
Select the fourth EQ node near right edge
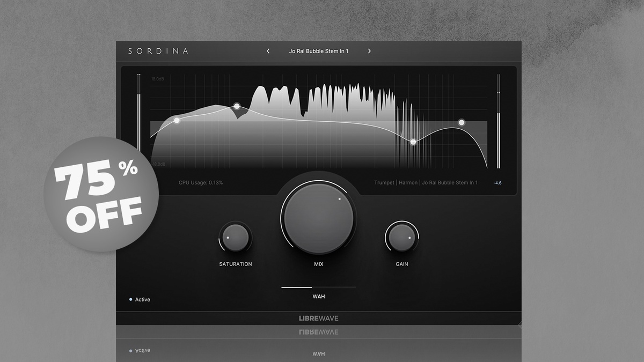coord(462,122)
